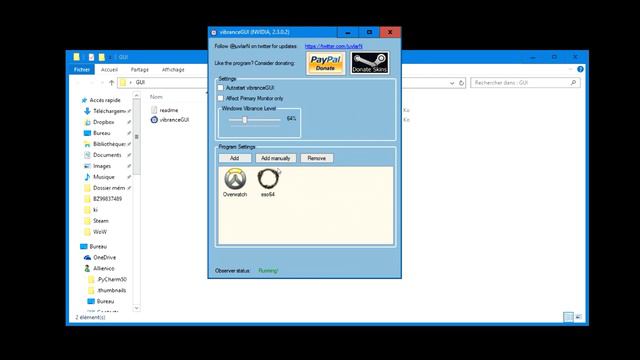Open Dropbox in the sidebar
Viewport: 640px width, 360px height.
click(100, 122)
